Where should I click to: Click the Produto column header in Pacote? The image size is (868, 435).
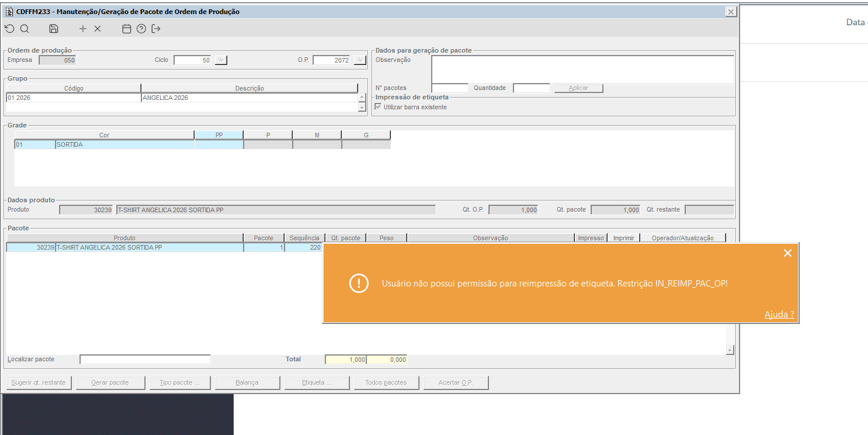click(x=124, y=238)
